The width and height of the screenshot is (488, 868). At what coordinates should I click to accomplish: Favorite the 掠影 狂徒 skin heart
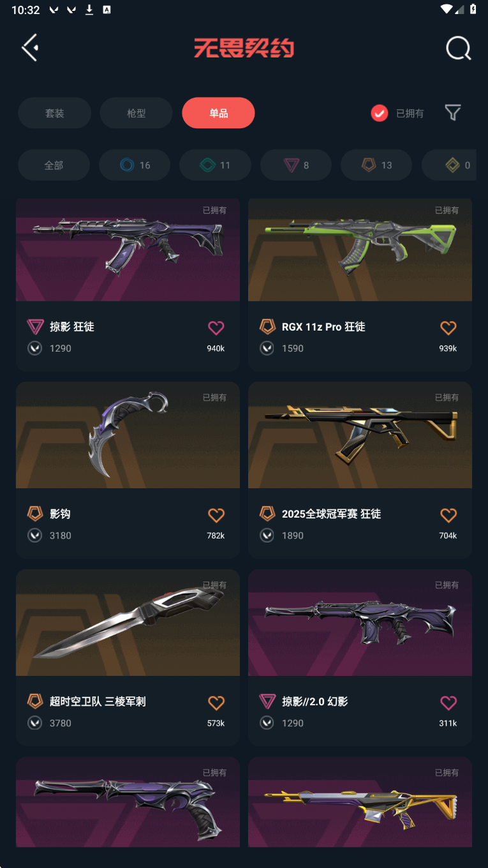[x=216, y=328]
